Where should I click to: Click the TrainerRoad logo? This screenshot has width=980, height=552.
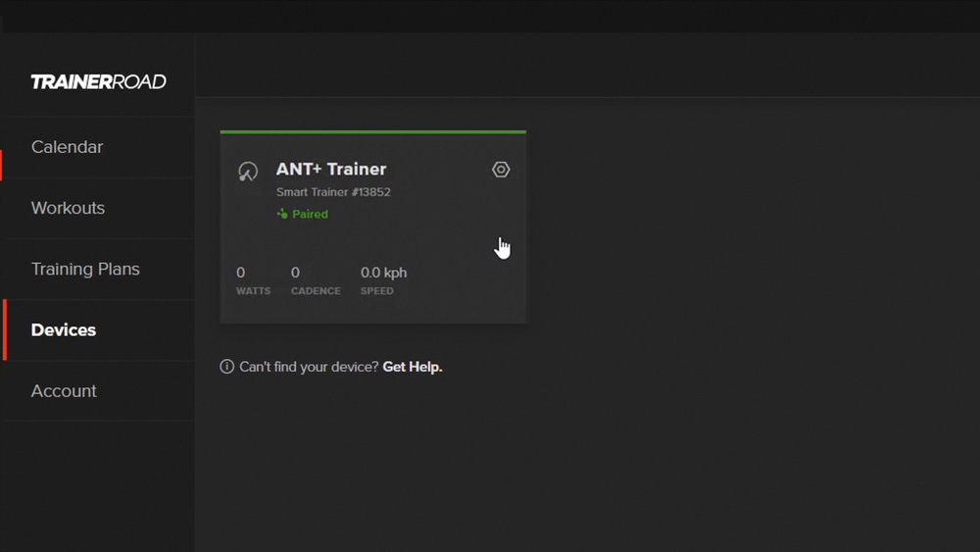coord(99,82)
